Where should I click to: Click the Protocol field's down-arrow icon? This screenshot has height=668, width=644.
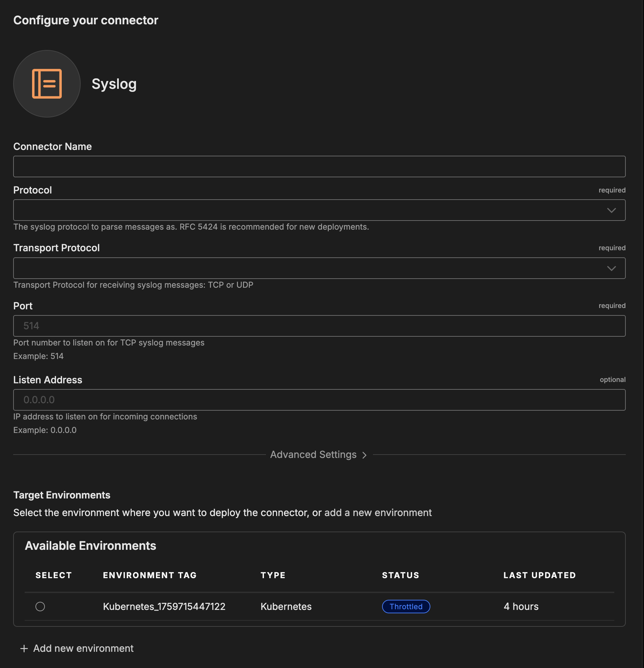pos(611,210)
